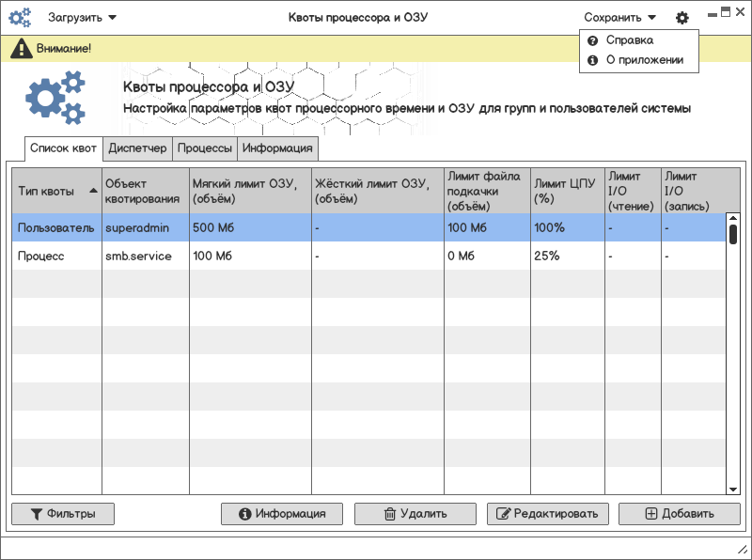Image resolution: width=752 pixels, height=560 pixels.
Task: Go to the Информация tab
Action: pyautogui.click(x=277, y=148)
